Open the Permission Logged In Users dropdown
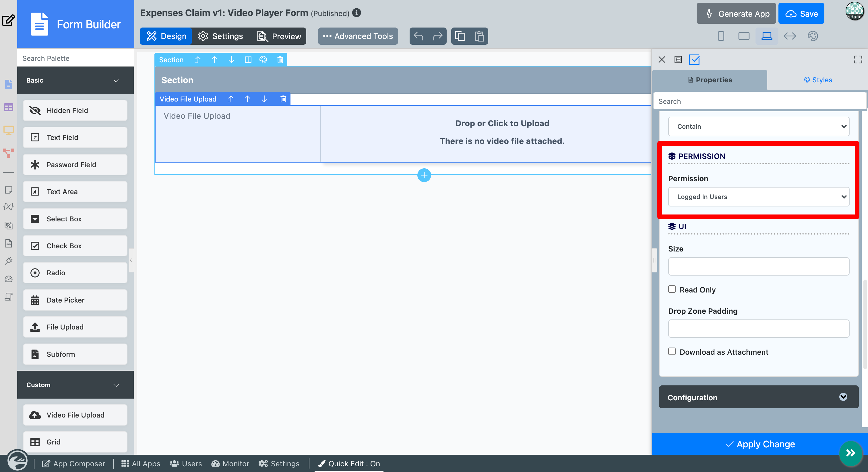Image resolution: width=868 pixels, height=472 pixels. (x=758, y=197)
